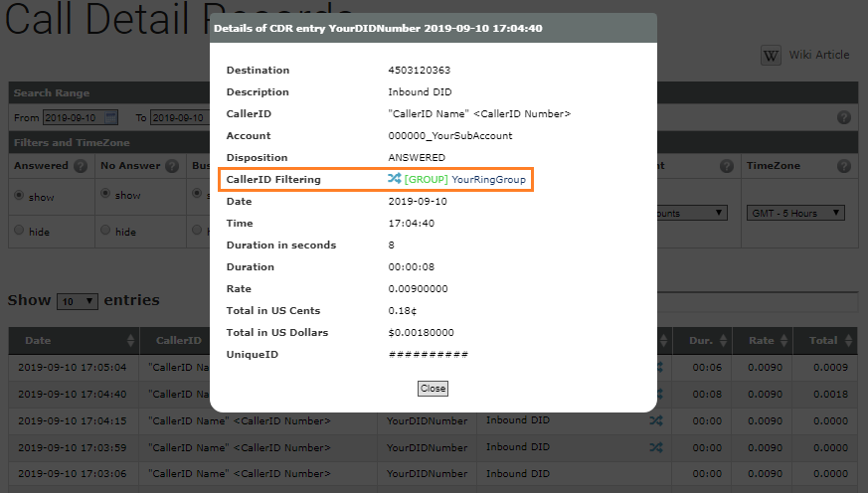This screenshot has height=493, width=868.
Task: Click the YourRingGroup link in CallerID Filtering
Action: point(488,179)
